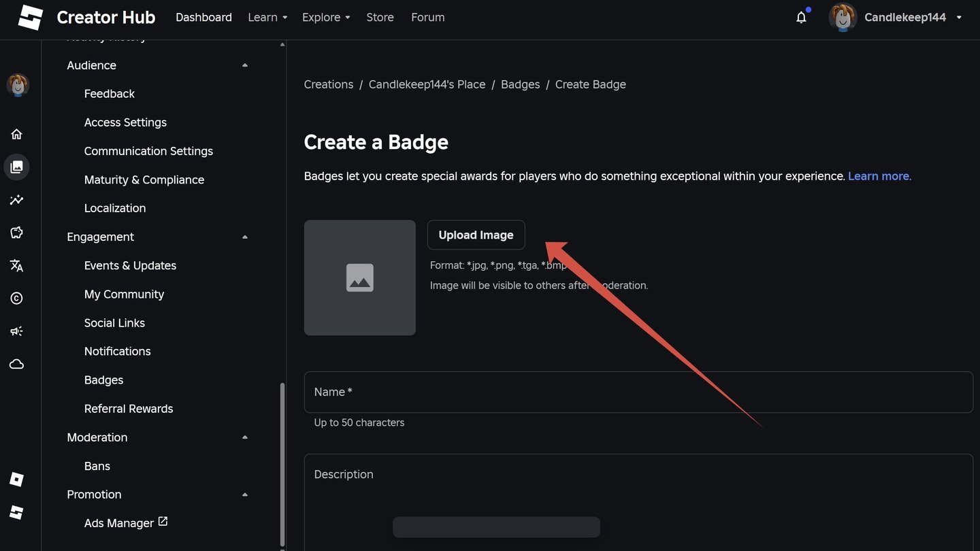Image resolution: width=980 pixels, height=551 pixels.
Task: Open Maturity & Compliance
Action: click(144, 180)
